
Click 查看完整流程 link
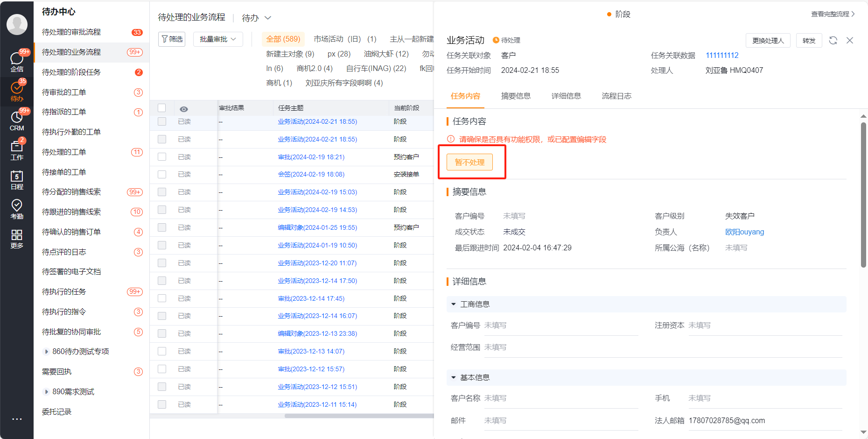833,14
